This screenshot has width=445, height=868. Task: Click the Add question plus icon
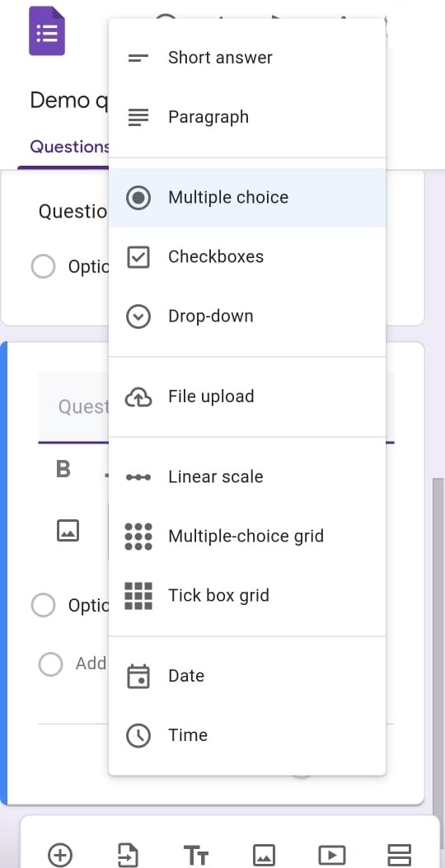coord(60,854)
